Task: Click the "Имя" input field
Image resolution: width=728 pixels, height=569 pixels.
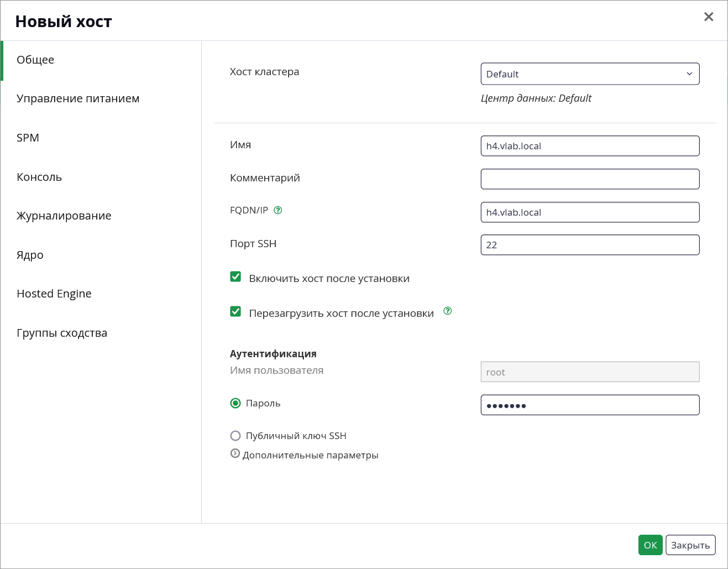Action: pyautogui.click(x=590, y=146)
